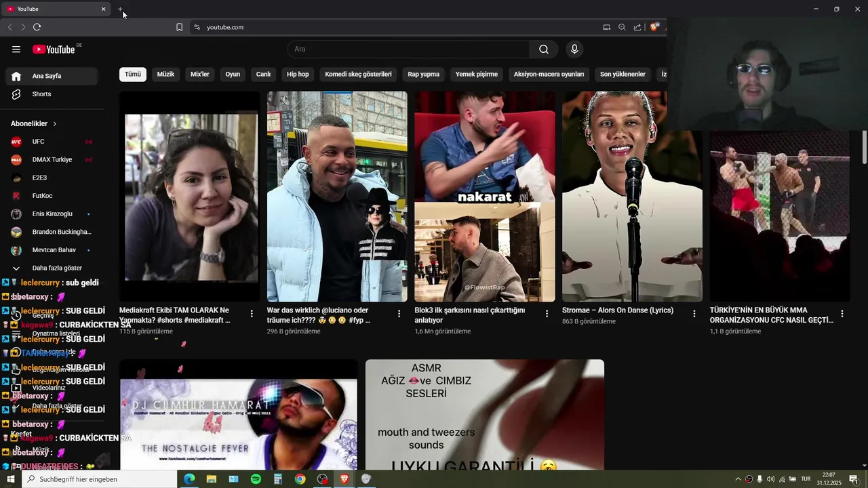This screenshot has height=488, width=868.
Task: Click the Ara search input field
Action: [409, 49]
